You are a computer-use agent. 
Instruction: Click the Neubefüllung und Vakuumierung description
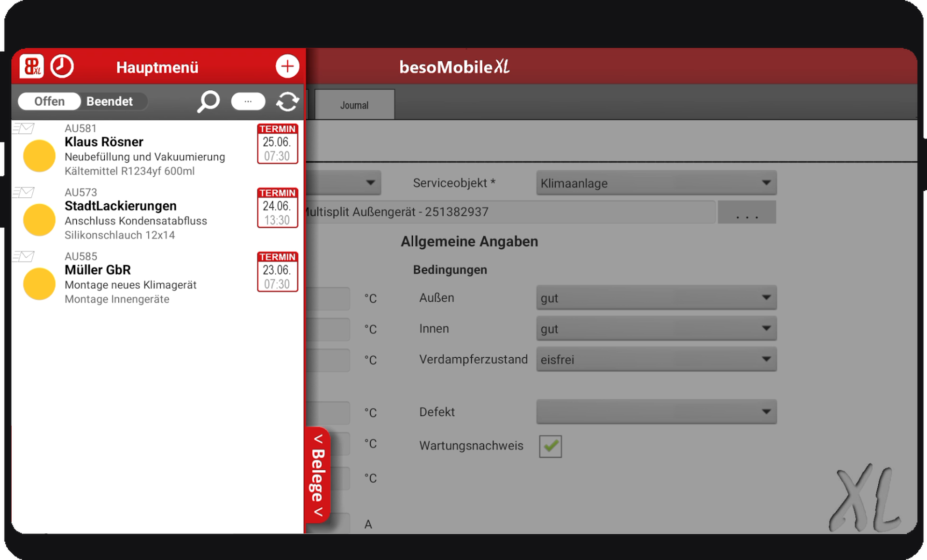tap(145, 157)
